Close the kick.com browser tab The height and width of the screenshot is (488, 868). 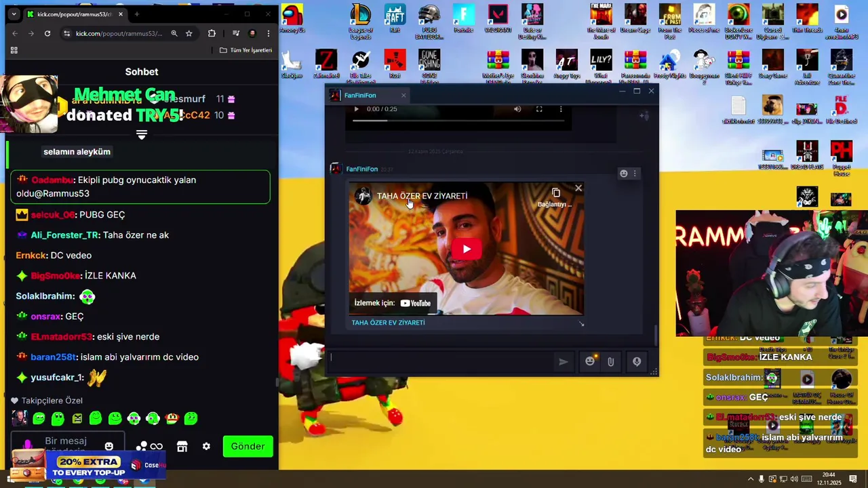(x=121, y=14)
